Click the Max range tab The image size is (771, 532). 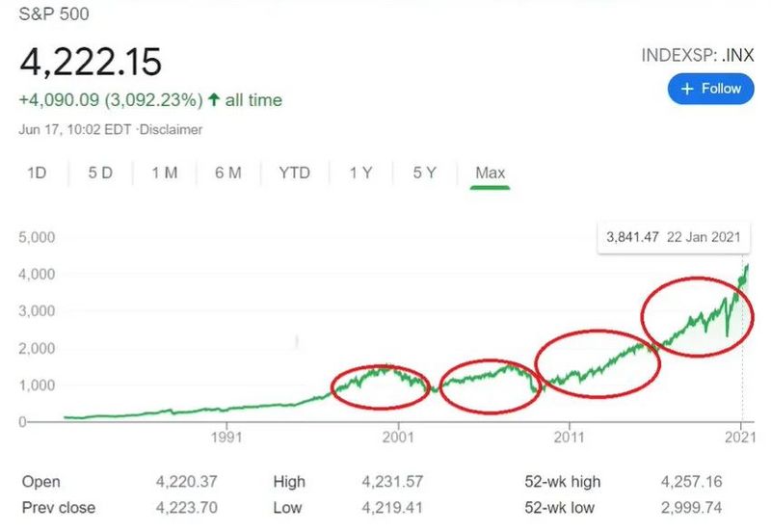pyautogui.click(x=490, y=173)
